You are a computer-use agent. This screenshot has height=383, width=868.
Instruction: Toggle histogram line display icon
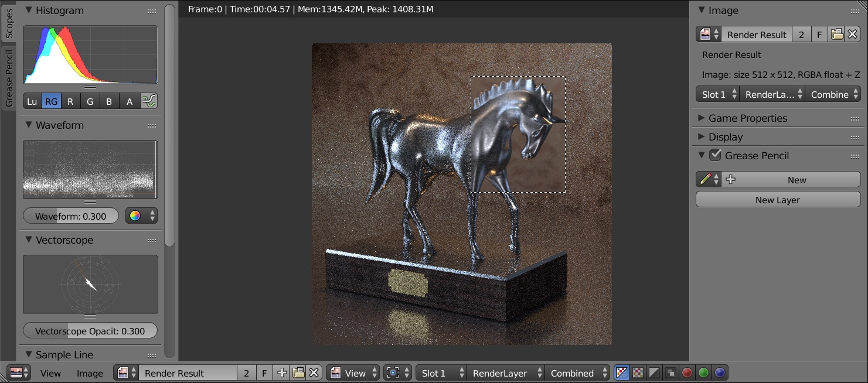(x=149, y=101)
